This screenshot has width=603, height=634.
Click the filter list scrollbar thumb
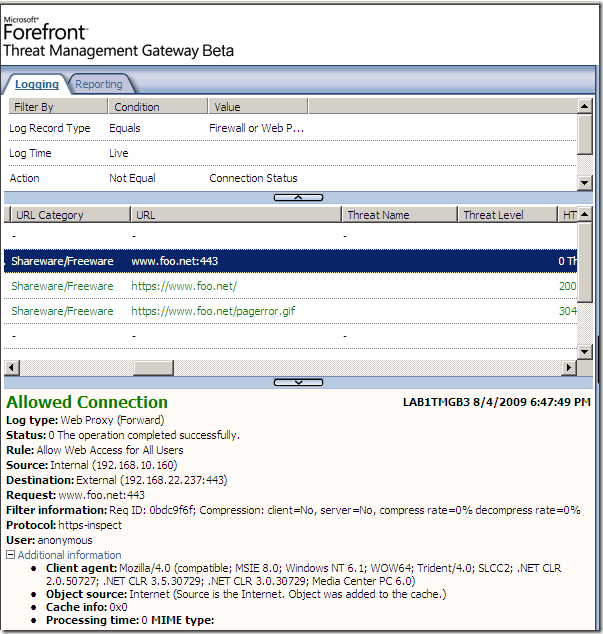pyautogui.click(x=584, y=134)
